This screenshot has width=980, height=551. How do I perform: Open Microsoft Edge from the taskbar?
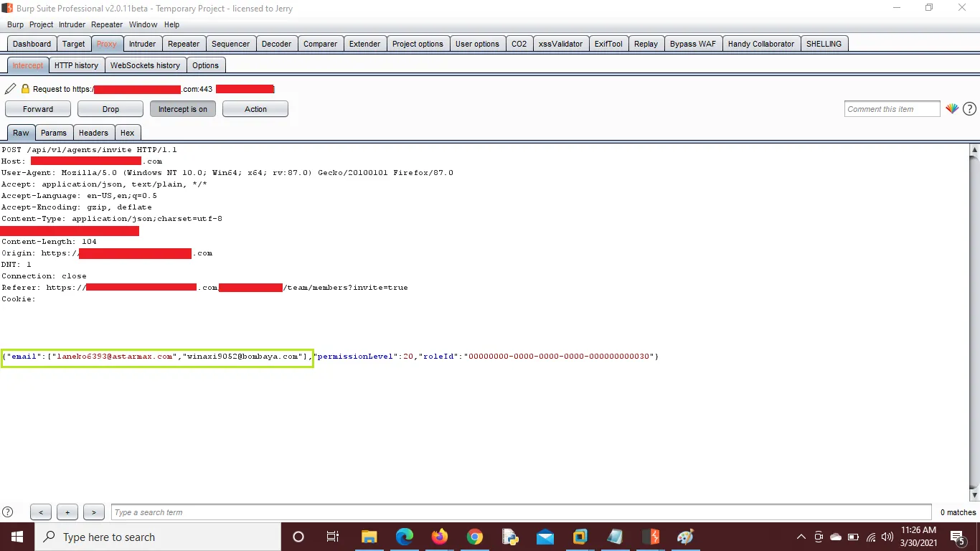coord(404,537)
